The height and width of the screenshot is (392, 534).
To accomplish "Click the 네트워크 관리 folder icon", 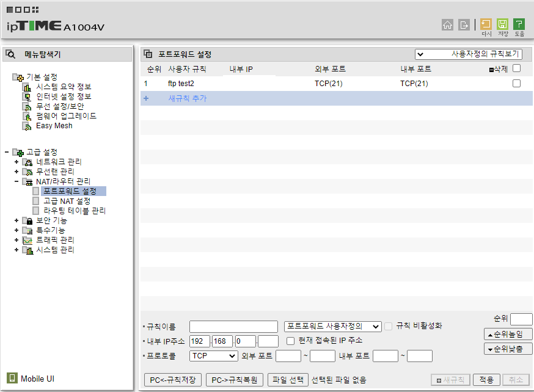I will [x=27, y=162].
